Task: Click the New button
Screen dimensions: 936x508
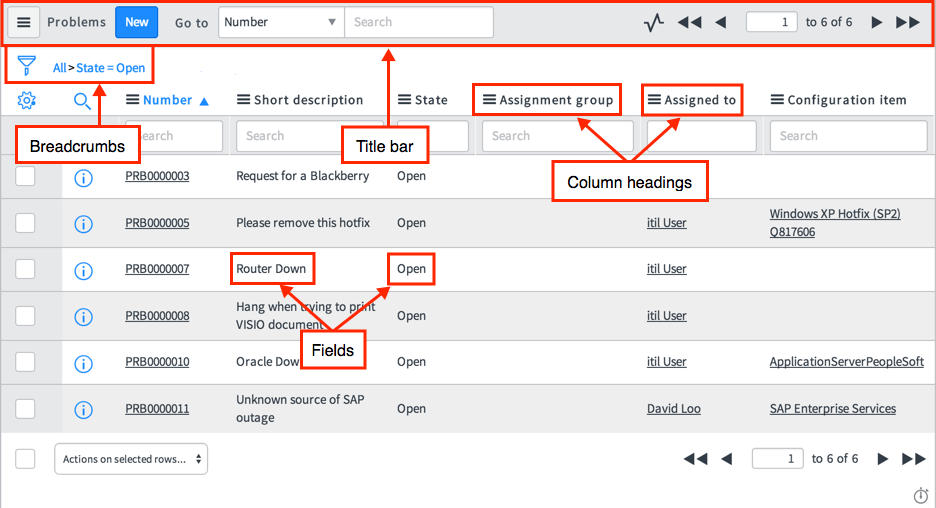Action: tap(136, 22)
